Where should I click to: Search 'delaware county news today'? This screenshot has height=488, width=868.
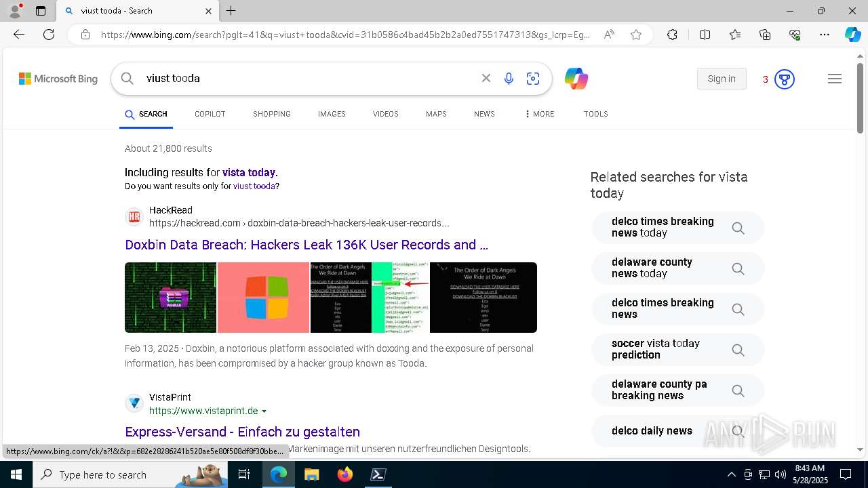coord(678,268)
